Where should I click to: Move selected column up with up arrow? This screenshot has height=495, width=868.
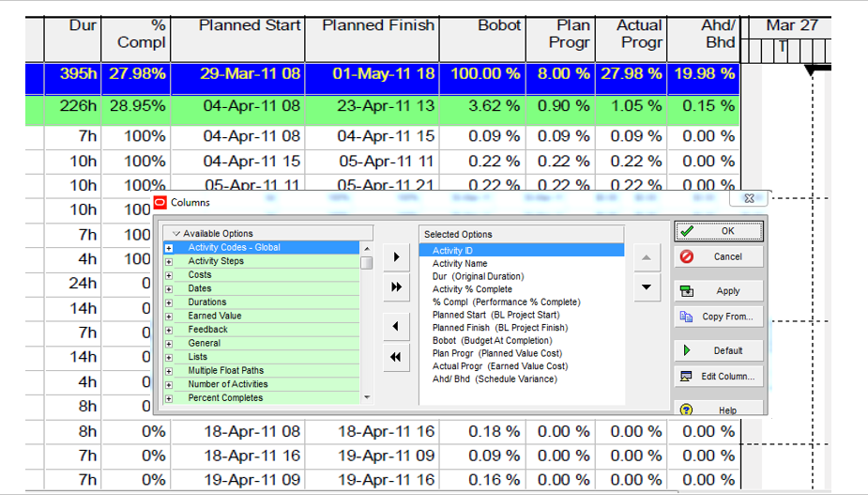[x=647, y=257]
